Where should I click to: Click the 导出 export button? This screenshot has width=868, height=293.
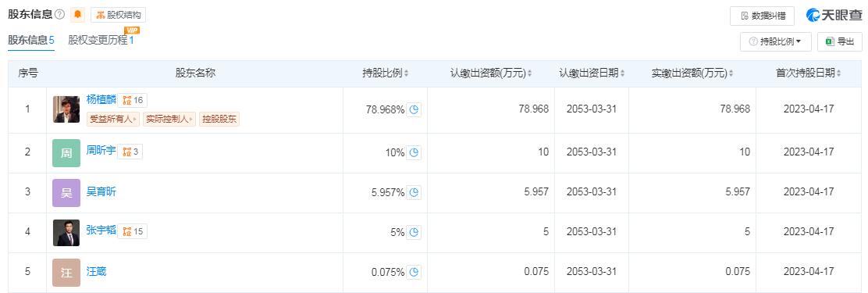point(840,41)
